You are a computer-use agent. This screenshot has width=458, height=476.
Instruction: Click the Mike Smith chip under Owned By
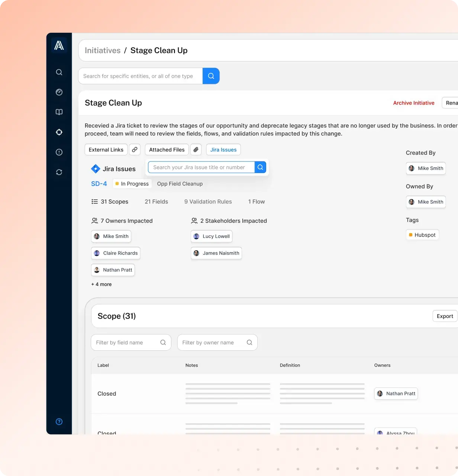[x=426, y=202]
